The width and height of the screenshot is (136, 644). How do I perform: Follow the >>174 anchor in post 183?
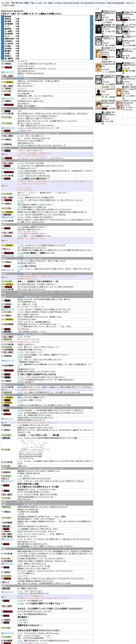[20, 64]
